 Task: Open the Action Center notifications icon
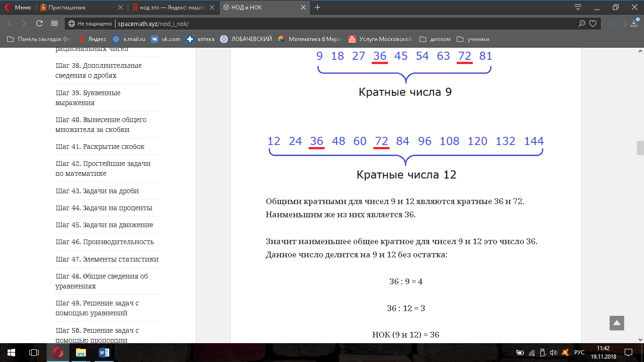click(628, 352)
